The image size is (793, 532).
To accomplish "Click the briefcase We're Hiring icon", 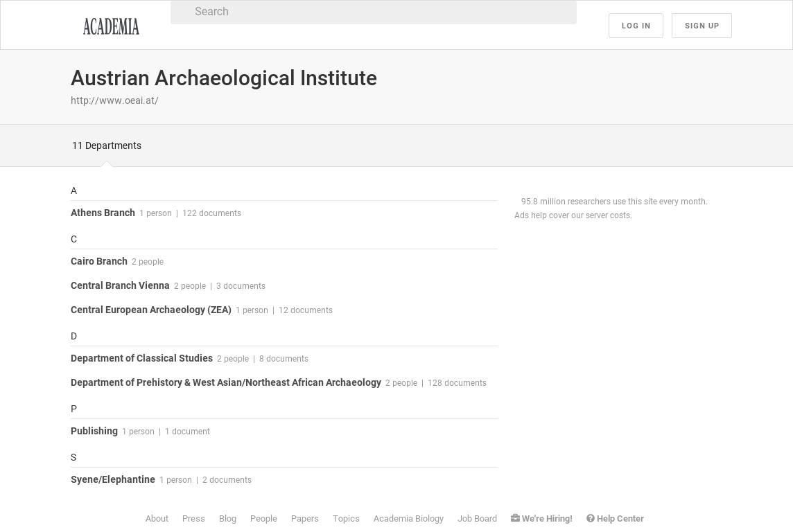I will [515, 518].
